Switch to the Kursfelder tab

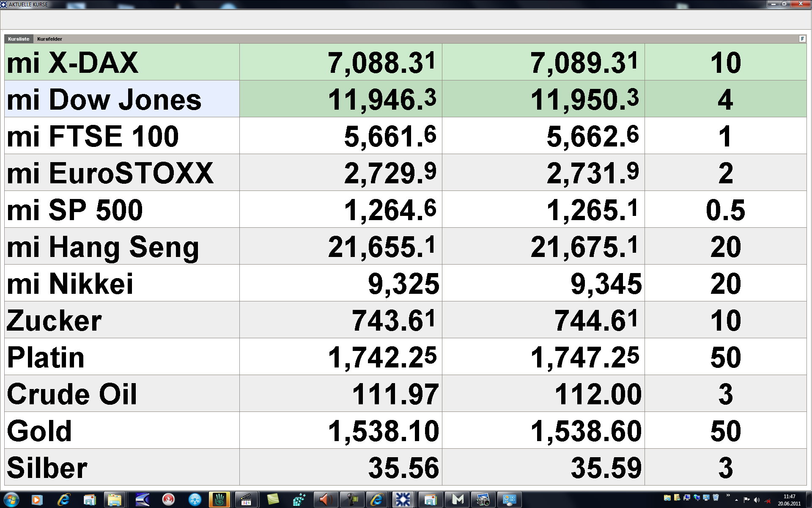click(x=49, y=39)
